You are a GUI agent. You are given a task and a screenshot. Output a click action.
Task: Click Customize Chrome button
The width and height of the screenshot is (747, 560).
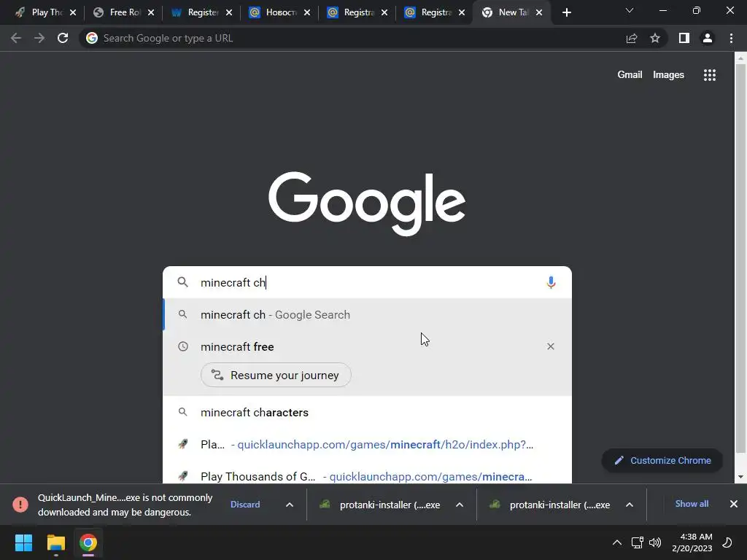click(662, 461)
